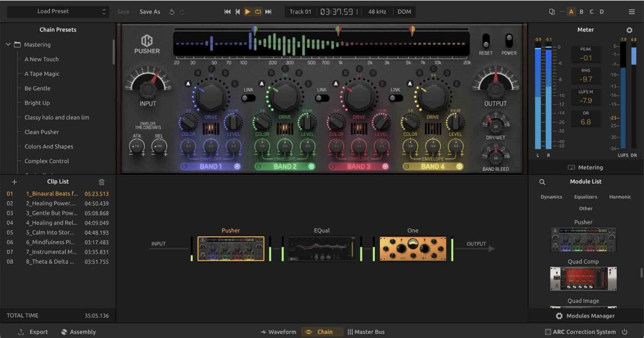This screenshot has width=644, height=338.
Task: Toggle LINK switch between Band 1 and 2
Action: click(x=249, y=98)
